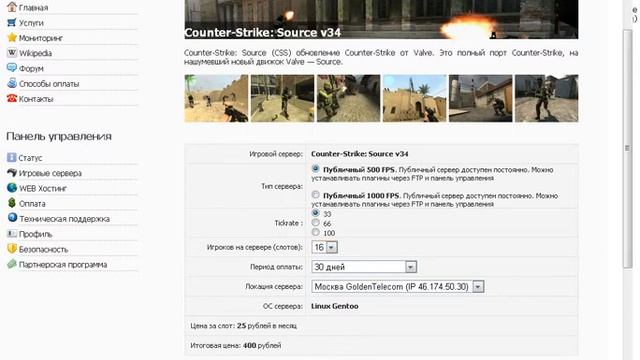The image size is (640, 360).
Task: Click the Counter-Strike: Source v34 banner image
Action: [381, 19]
